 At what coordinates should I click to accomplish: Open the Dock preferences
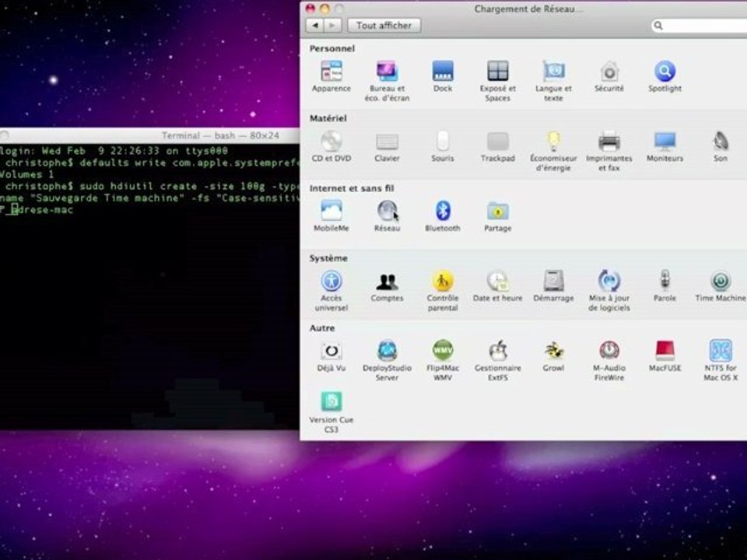(x=443, y=76)
